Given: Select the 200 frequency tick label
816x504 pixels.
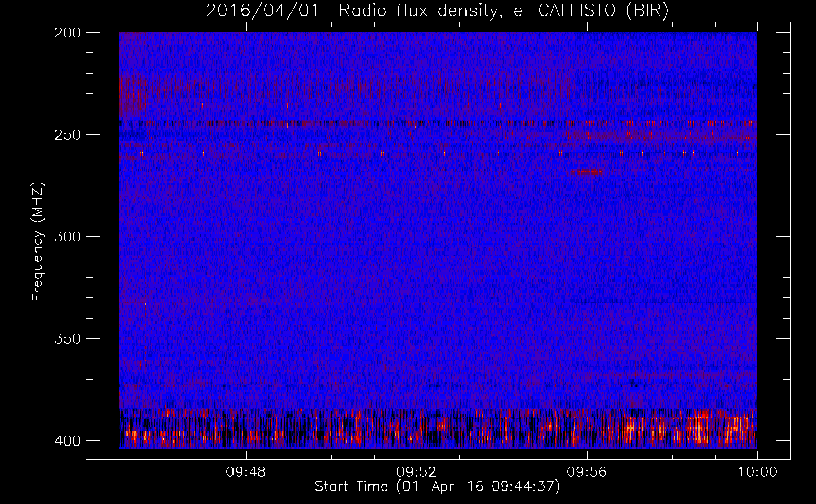Looking at the screenshot, I should tap(68, 33).
